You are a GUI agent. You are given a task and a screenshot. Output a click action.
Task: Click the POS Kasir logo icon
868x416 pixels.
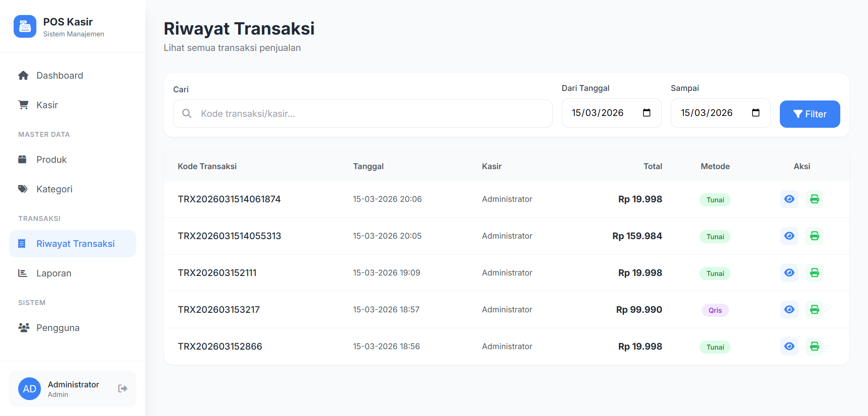(x=25, y=26)
